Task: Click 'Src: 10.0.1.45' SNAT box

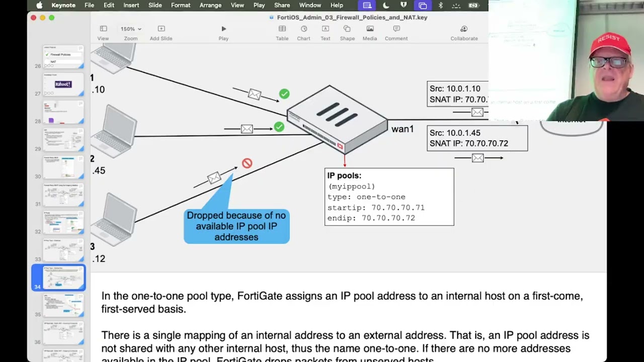Action: pos(477,138)
